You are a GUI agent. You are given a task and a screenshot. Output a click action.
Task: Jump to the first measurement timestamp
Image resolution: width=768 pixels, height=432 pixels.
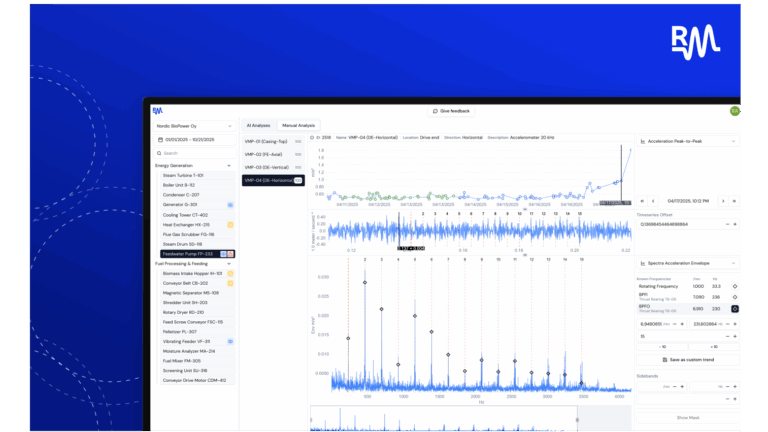[x=642, y=201]
